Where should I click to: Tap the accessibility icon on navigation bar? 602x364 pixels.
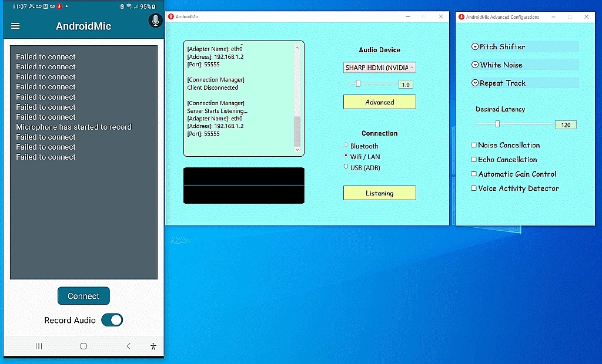(x=153, y=346)
